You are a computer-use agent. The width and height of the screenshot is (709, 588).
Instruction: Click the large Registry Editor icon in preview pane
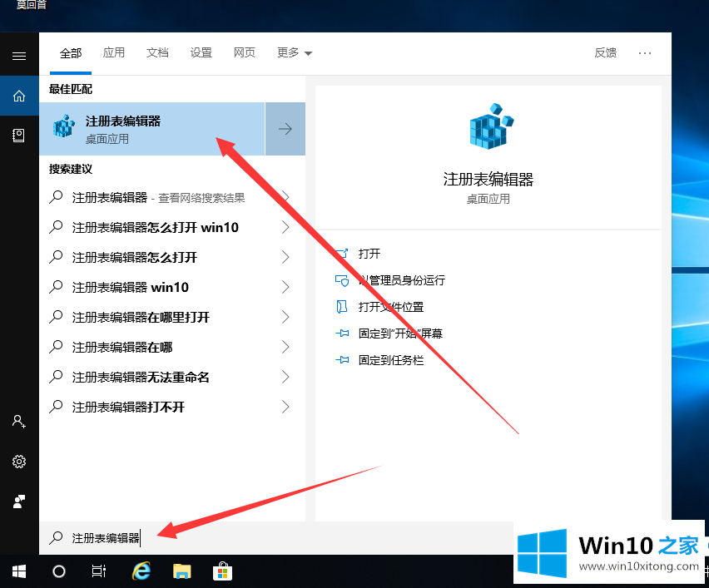click(x=492, y=126)
